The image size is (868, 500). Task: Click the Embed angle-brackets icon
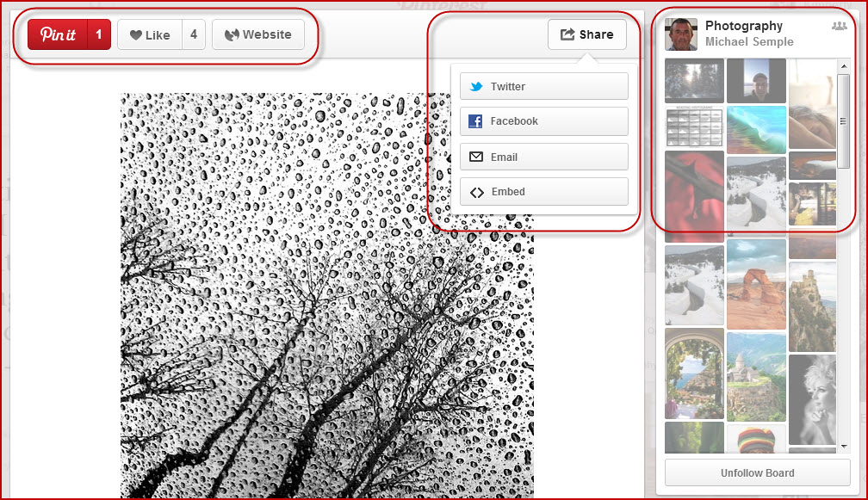(x=477, y=192)
